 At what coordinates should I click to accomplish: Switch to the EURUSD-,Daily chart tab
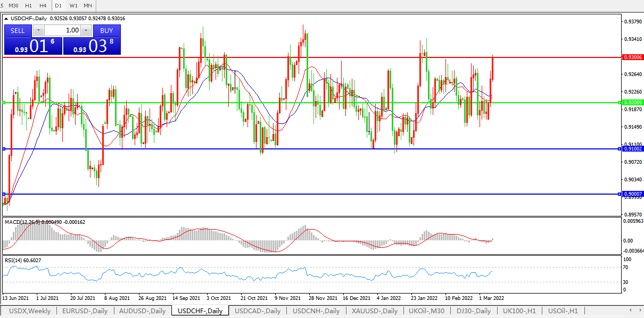coord(85,311)
